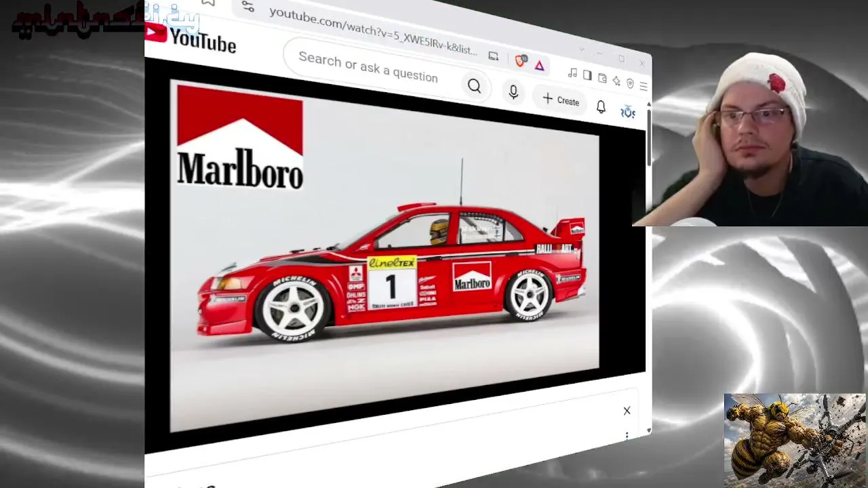Viewport: 868px width, 488px height.
Task: Open site settings icon beside the URL
Action: 248,7
